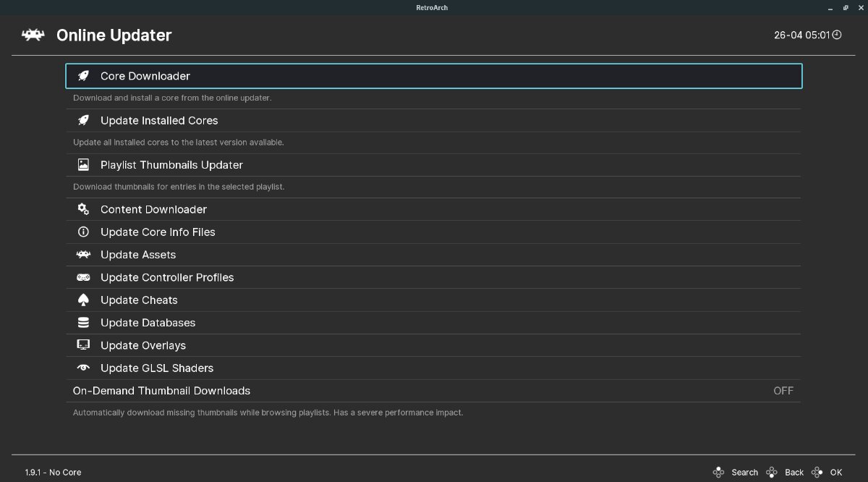Click the spade icon beside Update Cheats

click(x=84, y=300)
